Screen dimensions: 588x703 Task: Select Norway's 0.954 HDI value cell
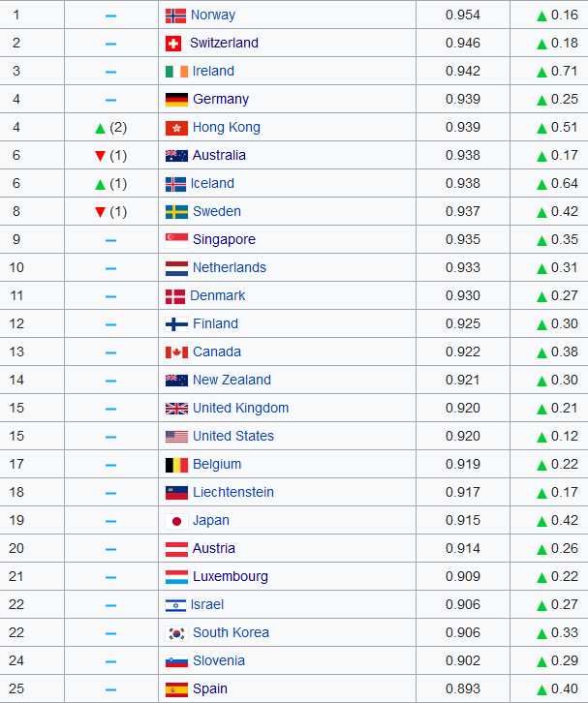(462, 15)
